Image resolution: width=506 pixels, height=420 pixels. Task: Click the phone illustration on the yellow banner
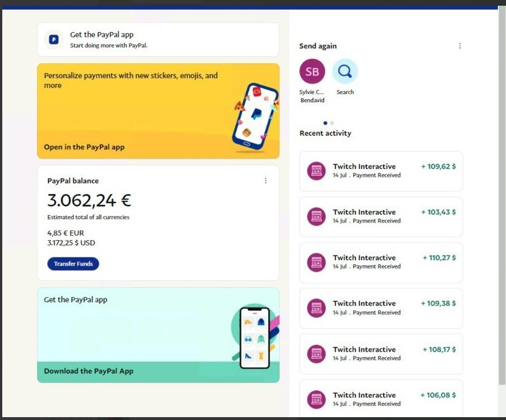pos(254,117)
